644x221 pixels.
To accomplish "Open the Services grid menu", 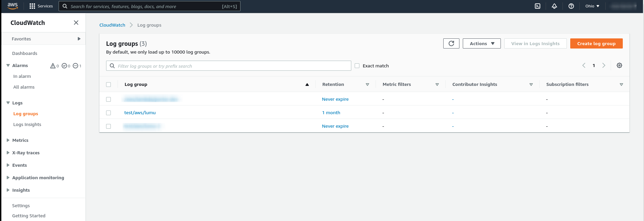I will (41, 6).
